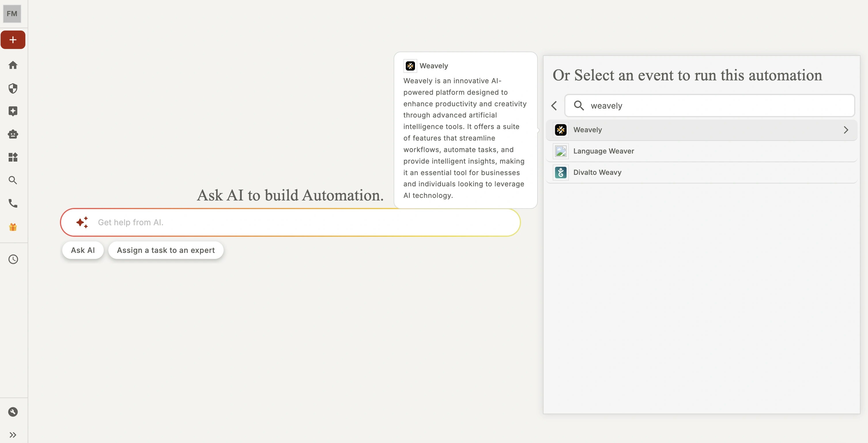Open tools via the wrench icon
The image size is (868, 443).
pyautogui.click(x=13, y=412)
